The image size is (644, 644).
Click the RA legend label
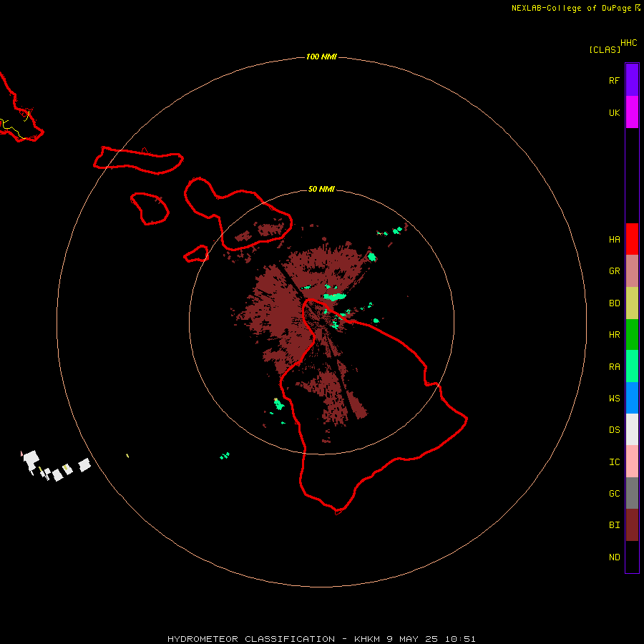point(614,367)
